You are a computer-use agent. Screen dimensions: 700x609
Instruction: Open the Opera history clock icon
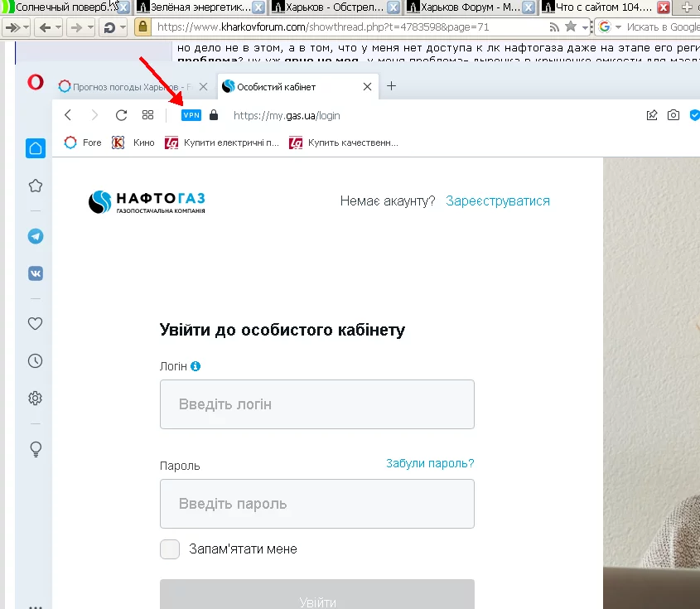36,360
